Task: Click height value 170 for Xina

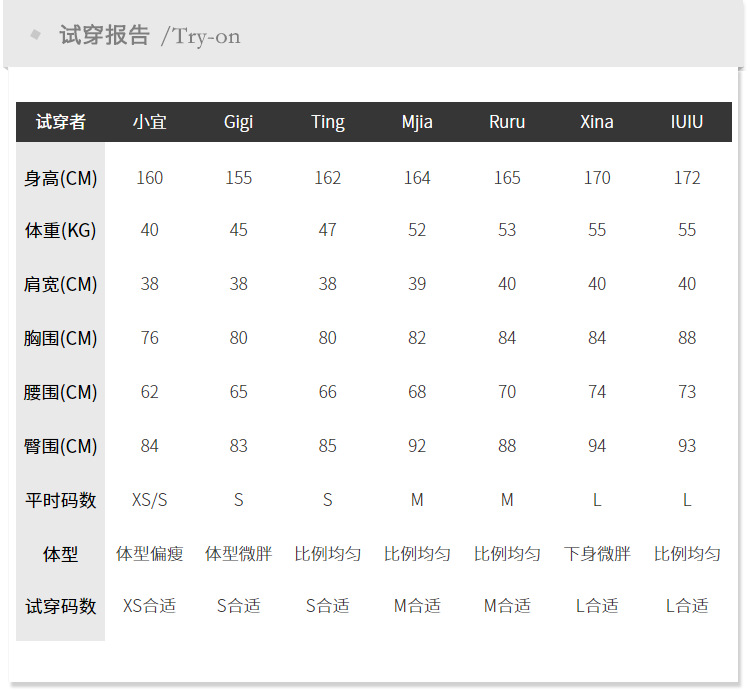Action: point(597,178)
